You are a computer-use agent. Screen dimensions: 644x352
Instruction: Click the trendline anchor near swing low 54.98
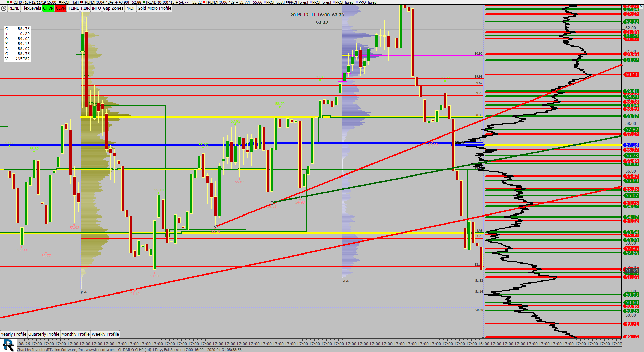[300, 197]
